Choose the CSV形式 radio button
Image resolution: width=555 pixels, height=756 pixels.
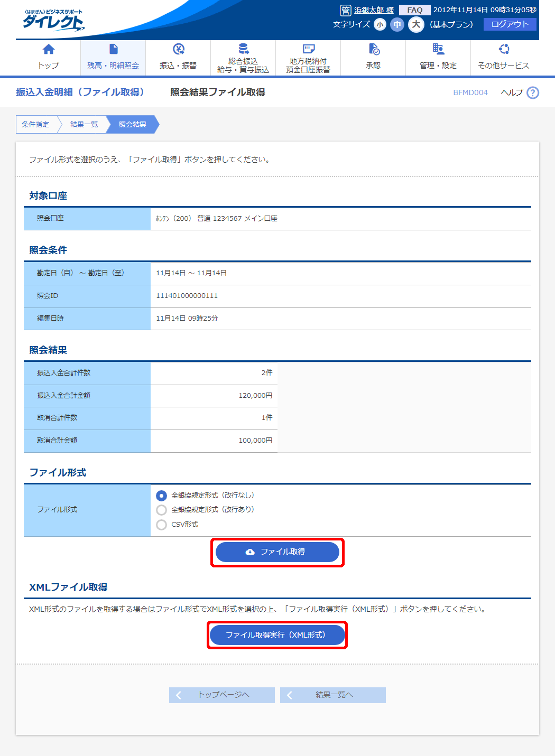pyautogui.click(x=162, y=525)
